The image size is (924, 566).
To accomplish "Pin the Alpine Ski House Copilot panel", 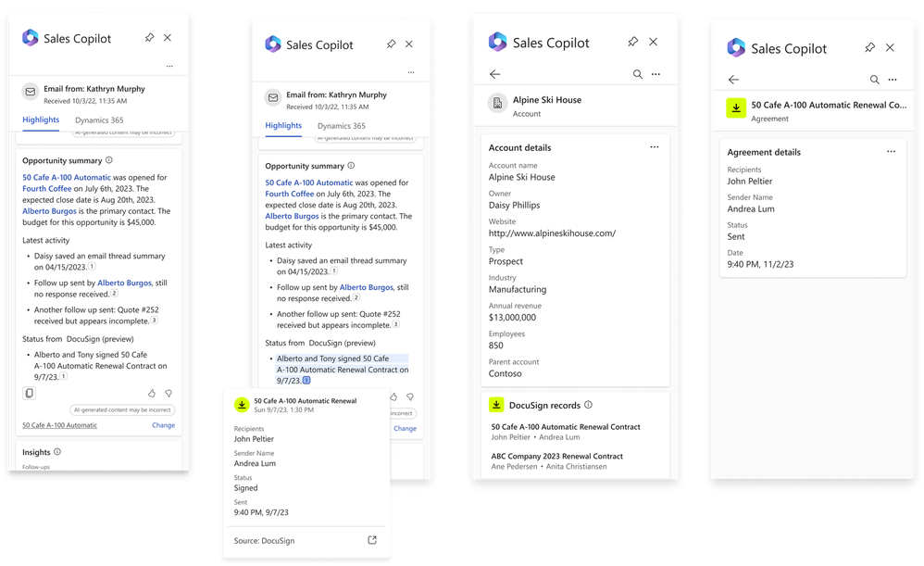I will tap(633, 42).
